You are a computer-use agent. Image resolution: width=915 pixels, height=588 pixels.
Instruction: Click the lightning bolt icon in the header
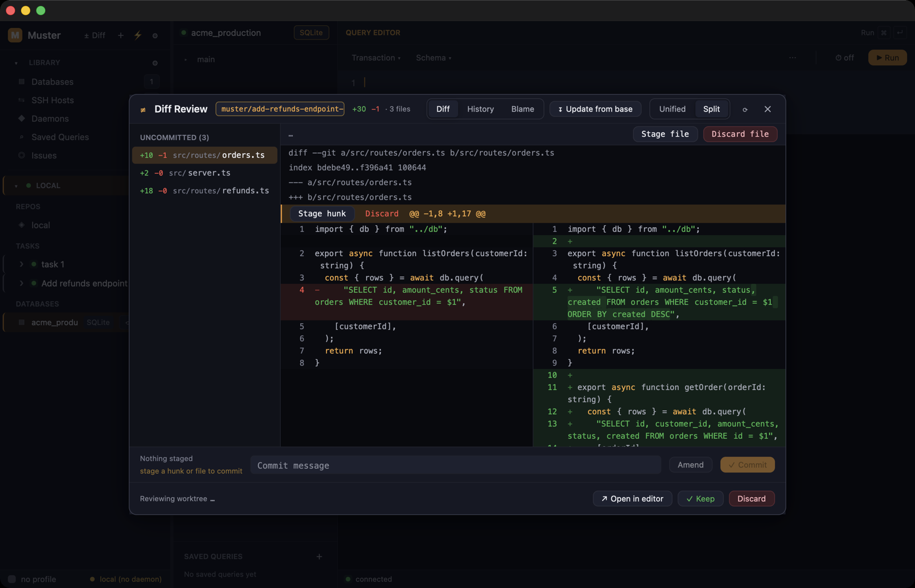coord(138,35)
